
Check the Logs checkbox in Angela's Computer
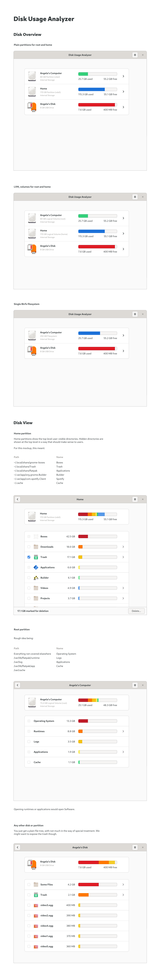[x=29, y=741]
